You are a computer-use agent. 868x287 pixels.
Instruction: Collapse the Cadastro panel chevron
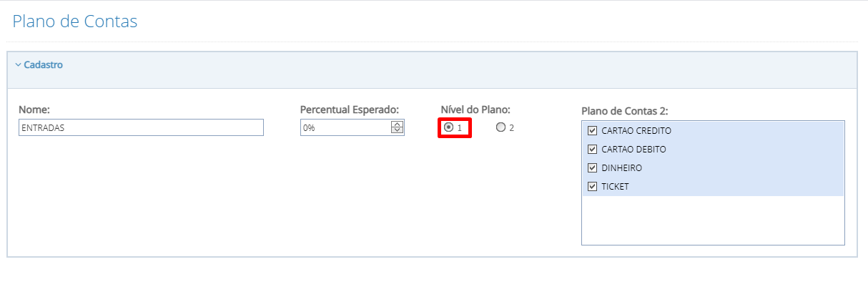click(x=18, y=64)
